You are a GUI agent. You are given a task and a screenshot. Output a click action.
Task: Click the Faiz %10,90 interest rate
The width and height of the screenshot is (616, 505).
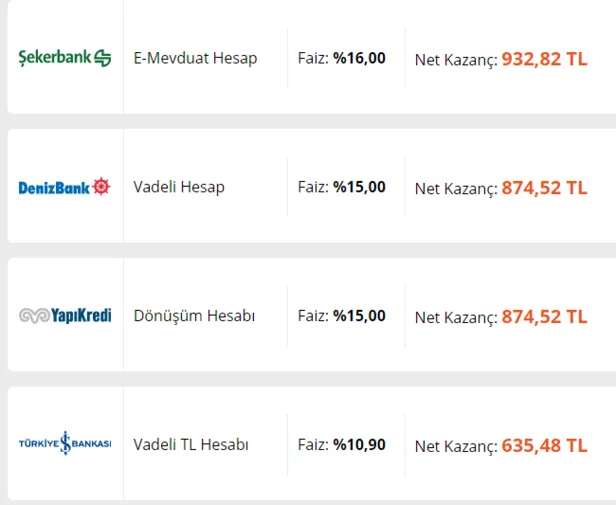[341, 445]
